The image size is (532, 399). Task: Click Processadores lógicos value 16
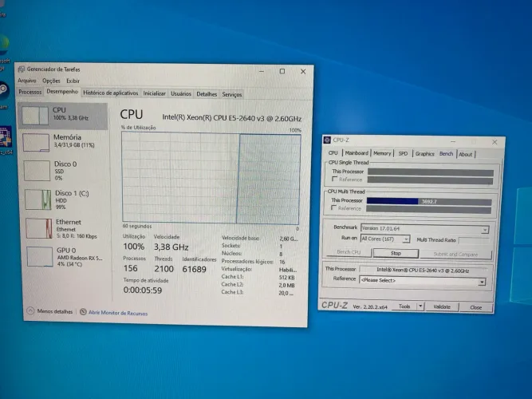(282, 262)
